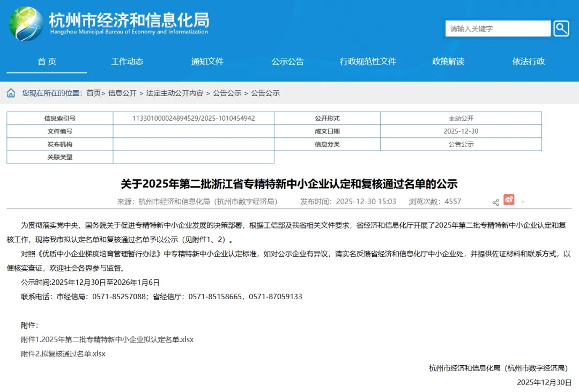Navigate to 政策解读 section
The height and width of the screenshot is (392, 579).
448,61
